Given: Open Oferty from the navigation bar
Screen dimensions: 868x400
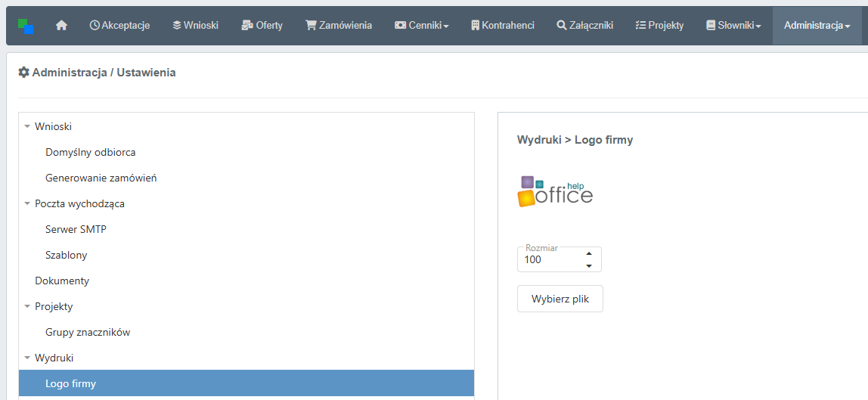Looking at the screenshot, I should coord(262,26).
